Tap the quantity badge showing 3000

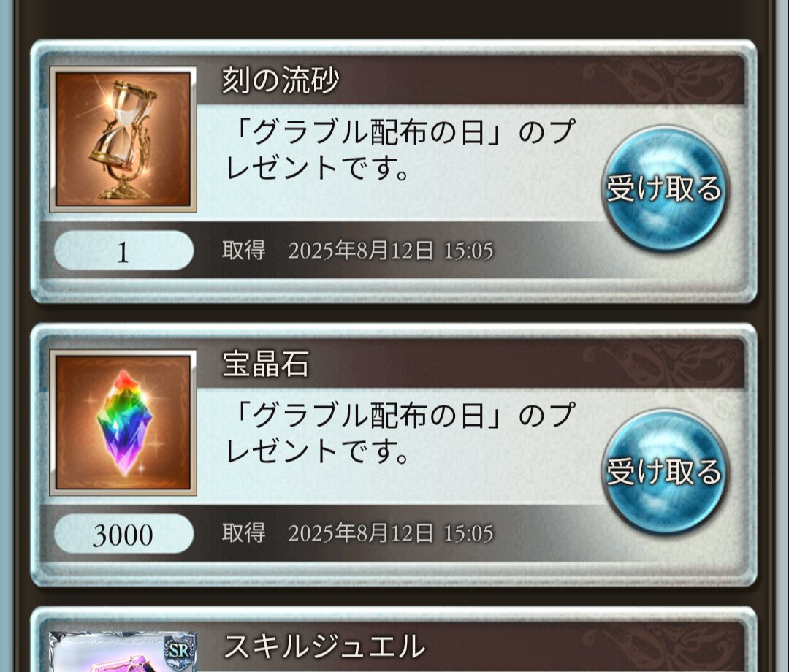123,534
